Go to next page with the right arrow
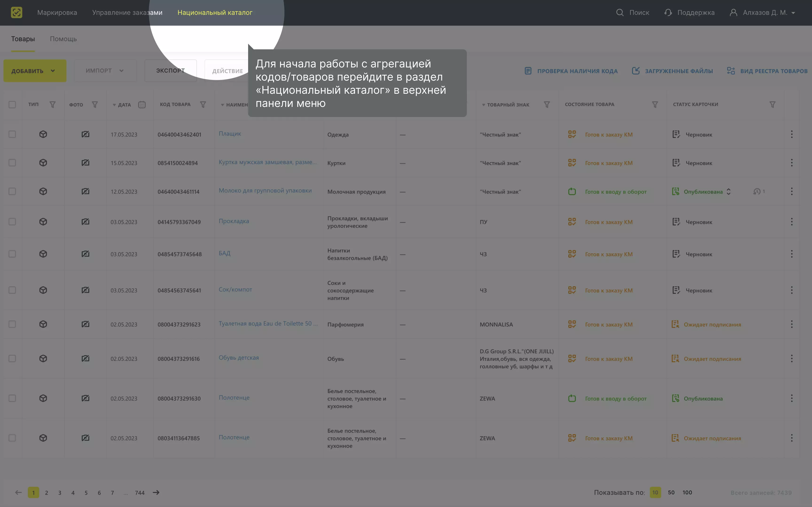The width and height of the screenshot is (812, 507). (156, 493)
